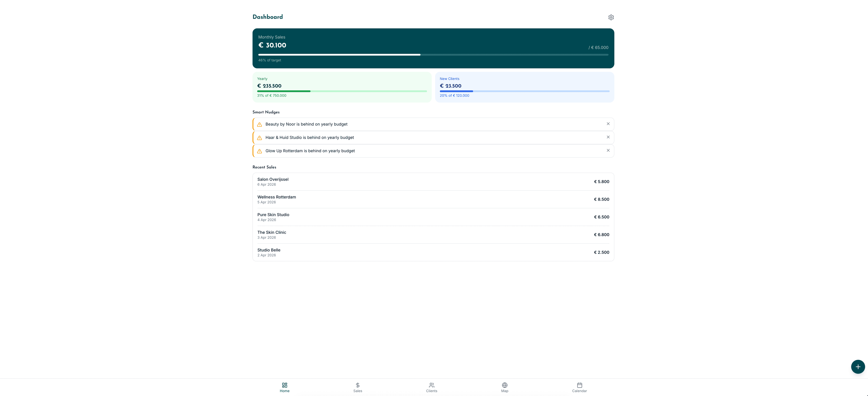Dismiss the Beauty by Noor nudge
The image size is (868, 396).
608,124
